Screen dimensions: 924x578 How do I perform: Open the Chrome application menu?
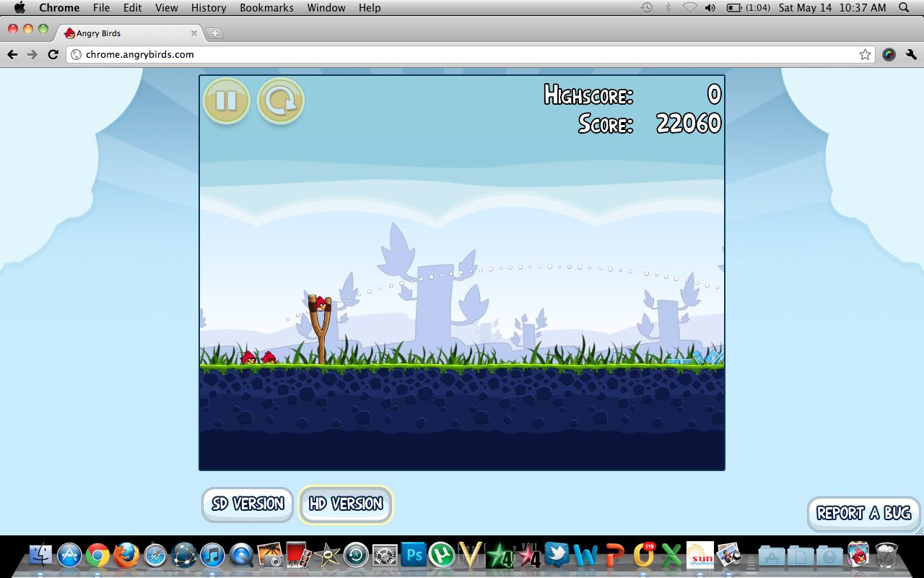coord(59,8)
